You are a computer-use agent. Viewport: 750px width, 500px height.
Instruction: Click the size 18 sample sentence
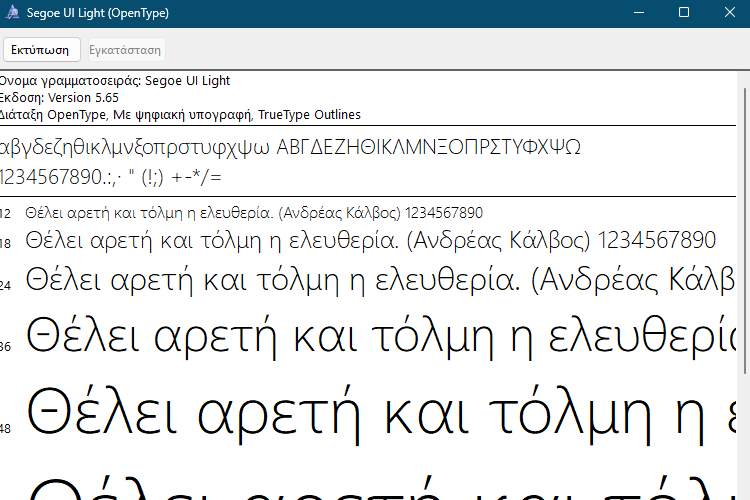(x=371, y=240)
